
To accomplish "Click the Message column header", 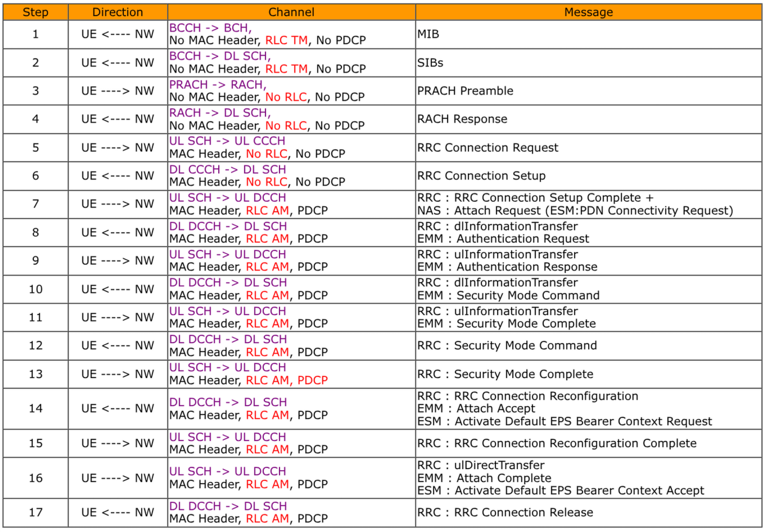I will pos(588,12).
